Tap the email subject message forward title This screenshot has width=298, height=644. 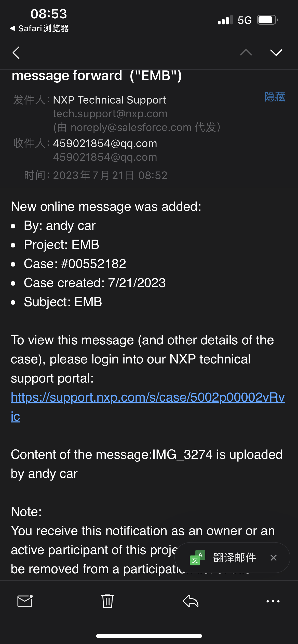(x=97, y=76)
